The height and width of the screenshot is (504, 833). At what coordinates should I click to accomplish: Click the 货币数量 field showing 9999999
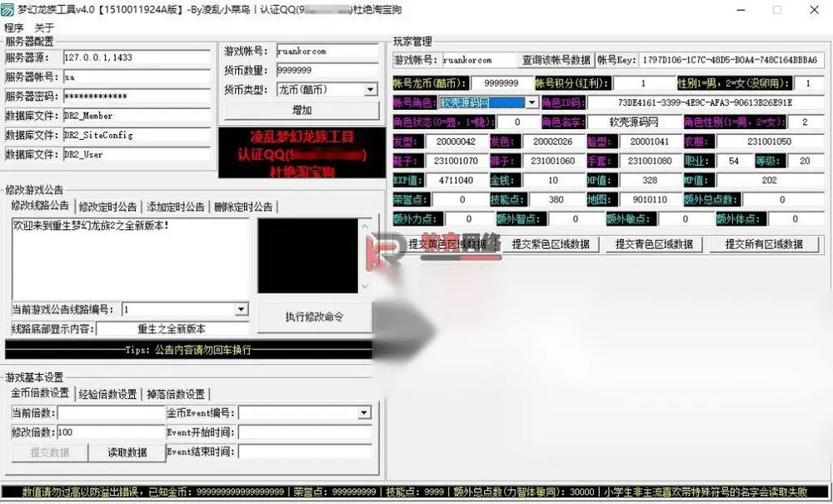pyautogui.click(x=327, y=70)
